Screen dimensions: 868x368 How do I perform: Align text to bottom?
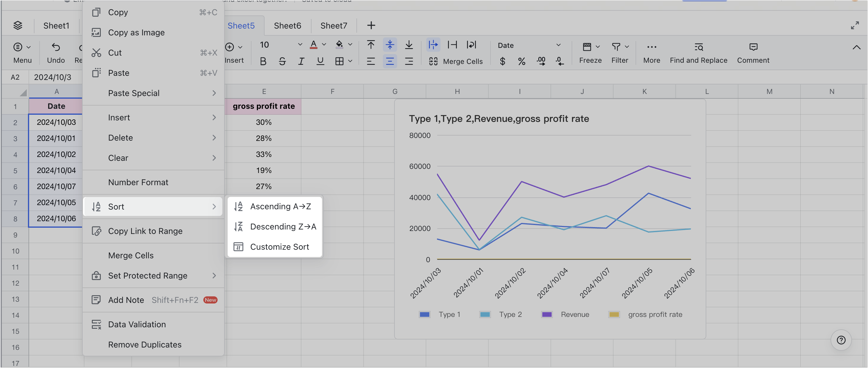coord(409,45)
